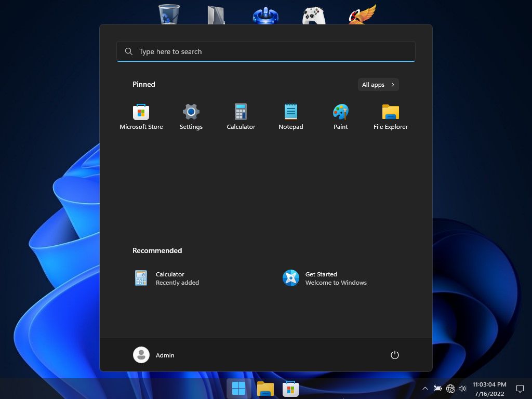The height and width of the screenshot is (399, 532).
Task: Click the search magnifier icon
Action: 129,51
